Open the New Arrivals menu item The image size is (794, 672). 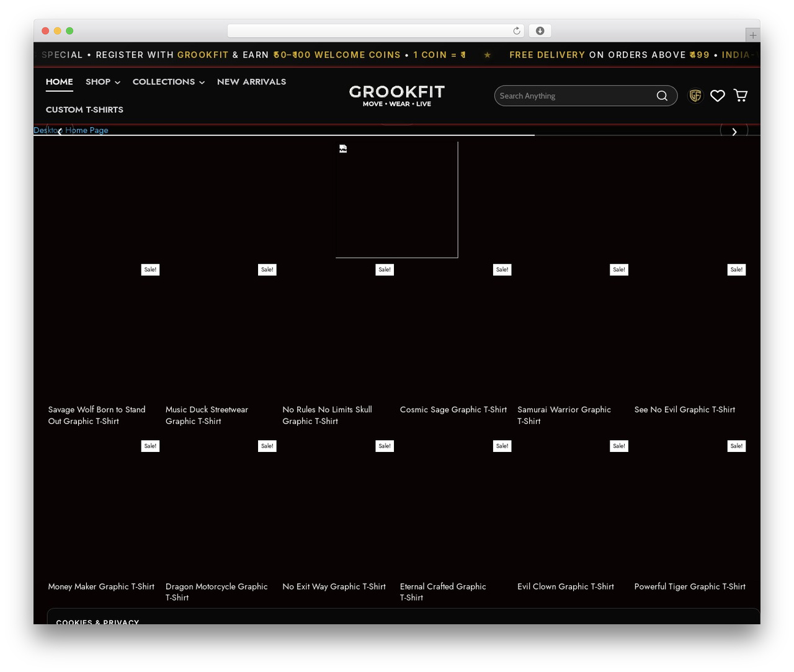coord(252,82)
